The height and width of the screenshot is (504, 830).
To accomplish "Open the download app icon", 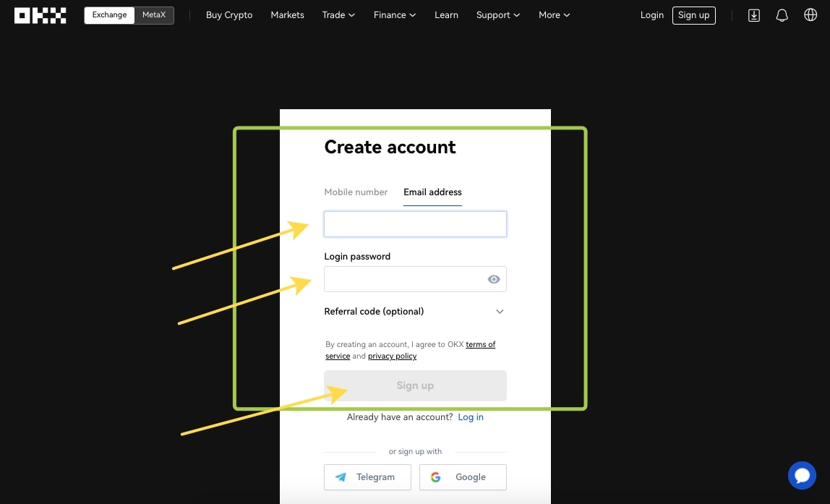I will click(754, 15).
